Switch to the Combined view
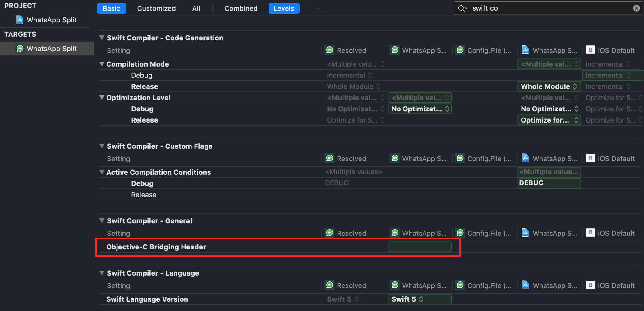The width and height of the screenshot is (644, 311). point(241,8)
